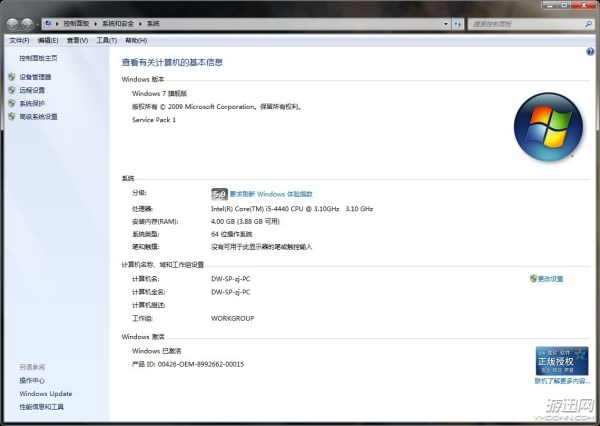Open 高级系统设置 from the sidebar
This screenshot has width=600, height=426.
(38, 116)
